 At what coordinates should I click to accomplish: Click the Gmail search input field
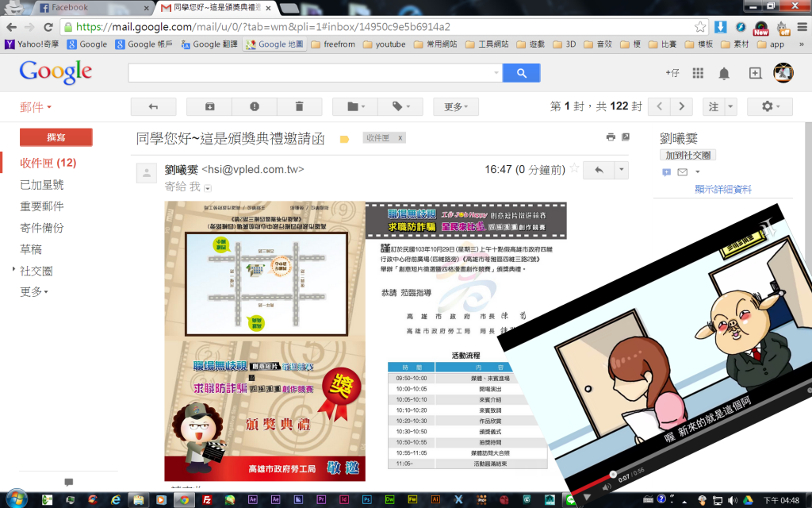pyautogui.click(x=315, y=73)
